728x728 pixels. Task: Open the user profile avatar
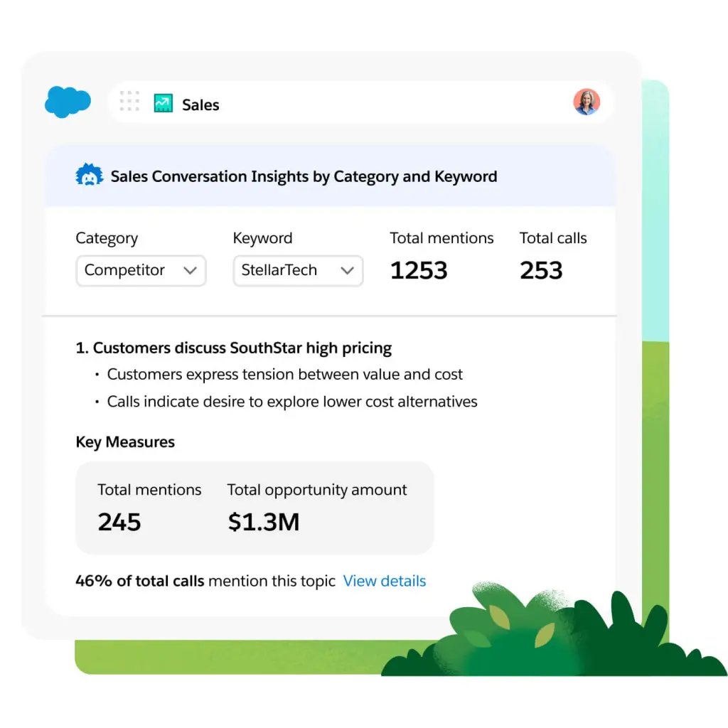pyautogui.click(x=587, y=102)
